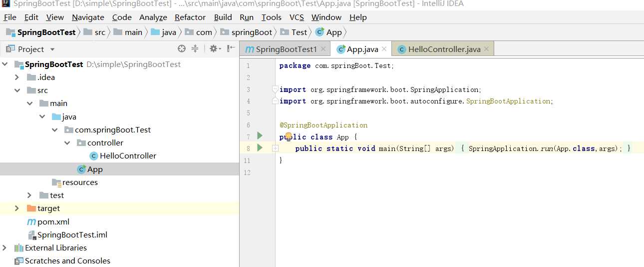Click the App class icon in project tree
Image resolution: width=644 pixels, height=267 pixels.
[x=81, y=169]
